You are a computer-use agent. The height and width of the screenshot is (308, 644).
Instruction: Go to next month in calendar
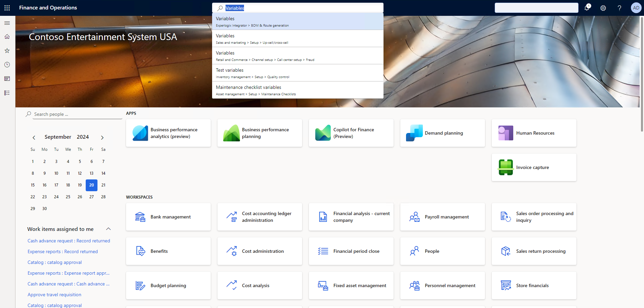[102, 137]
